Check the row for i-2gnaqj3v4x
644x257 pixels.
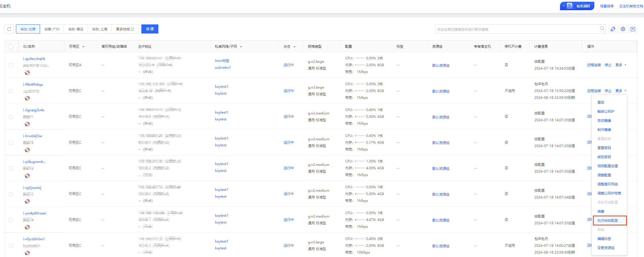(11, 117)
